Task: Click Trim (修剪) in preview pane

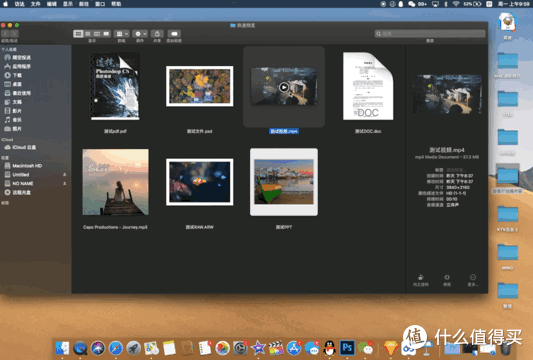Action: tap(447, 280)
